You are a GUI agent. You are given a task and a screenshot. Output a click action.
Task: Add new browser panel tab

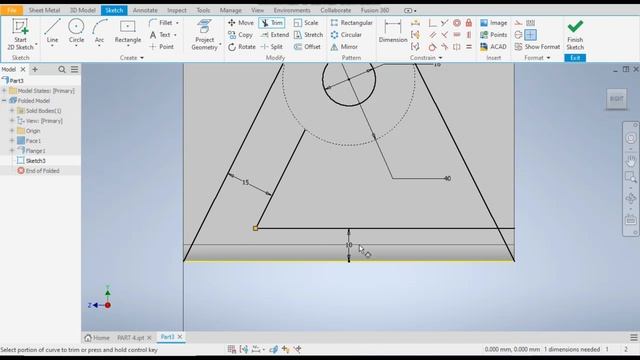(x=35, y=69)
